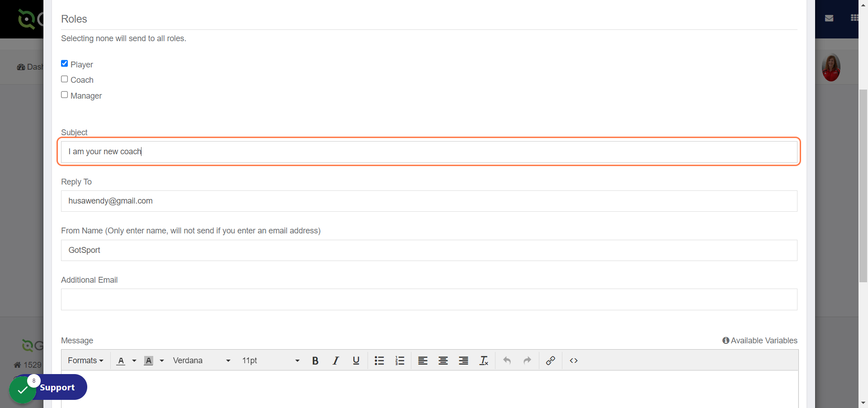Undo the last edit

(x=507, y=361)
